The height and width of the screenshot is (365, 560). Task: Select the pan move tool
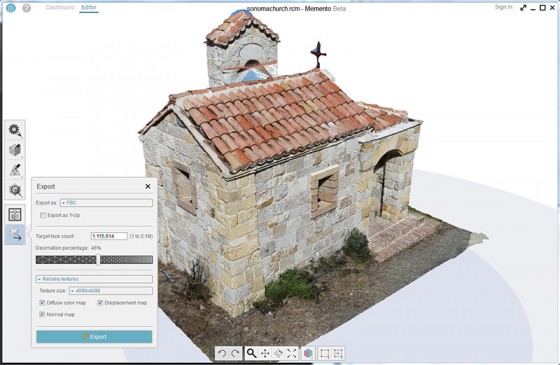click(x=265, y=354)
